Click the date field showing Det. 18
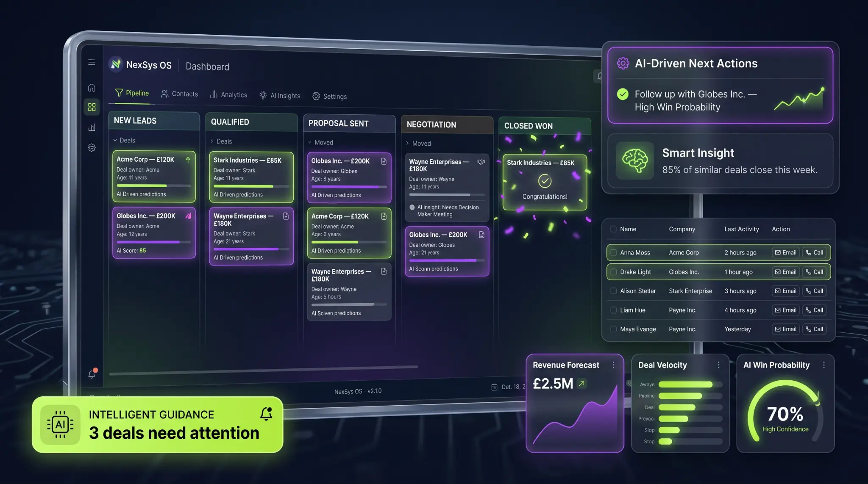Image resolution: width=868 pixels, height=484 pixels. (509, 386)
